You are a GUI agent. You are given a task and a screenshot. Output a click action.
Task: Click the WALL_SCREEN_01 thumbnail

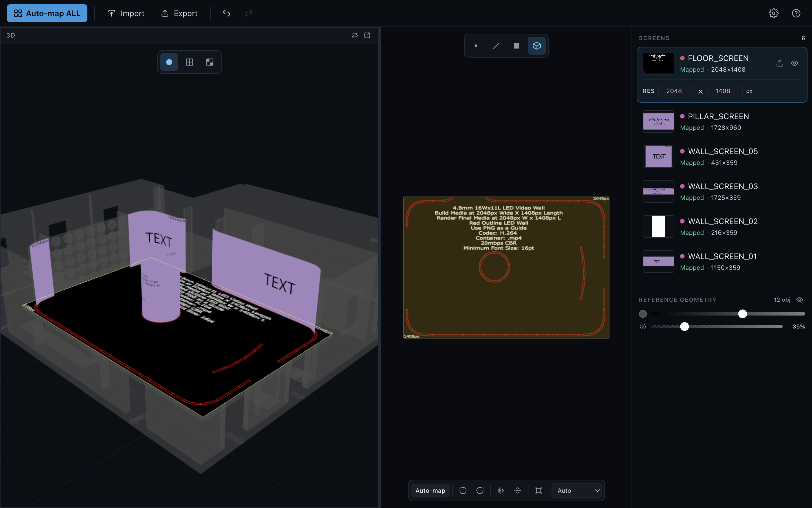click(x=658, y=261)
